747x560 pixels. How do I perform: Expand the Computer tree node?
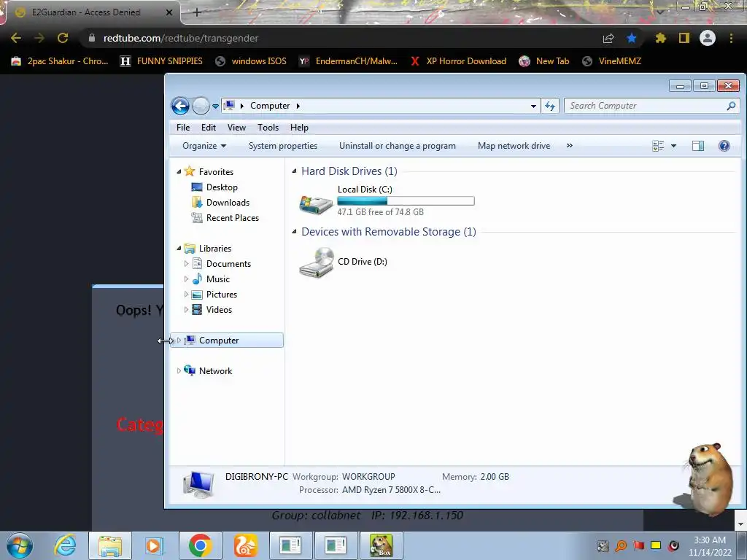tap(179, 340)
